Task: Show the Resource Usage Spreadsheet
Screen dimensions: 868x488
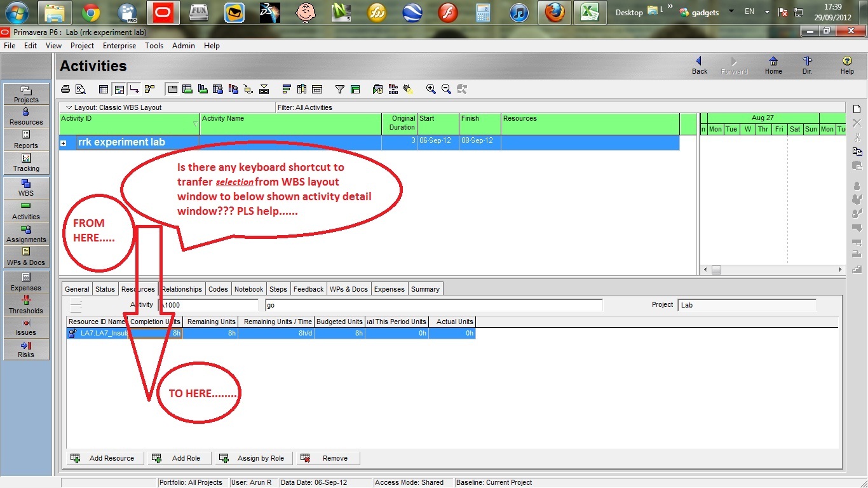Action: tap(218, 89)
